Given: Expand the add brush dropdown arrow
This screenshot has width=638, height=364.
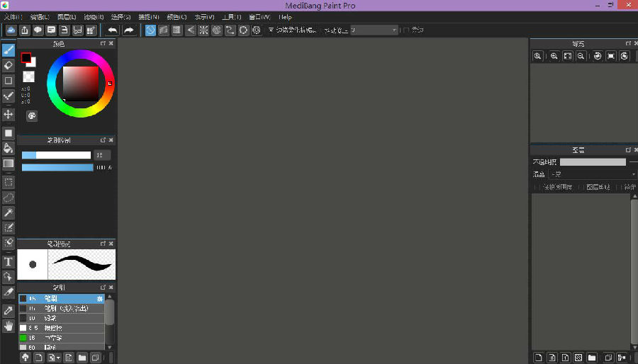Looking at the screenshot, I should click(x=57, y=358).
